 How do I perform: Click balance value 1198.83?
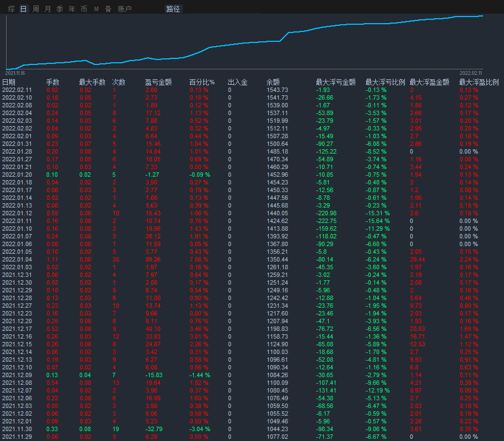point(278,329)
